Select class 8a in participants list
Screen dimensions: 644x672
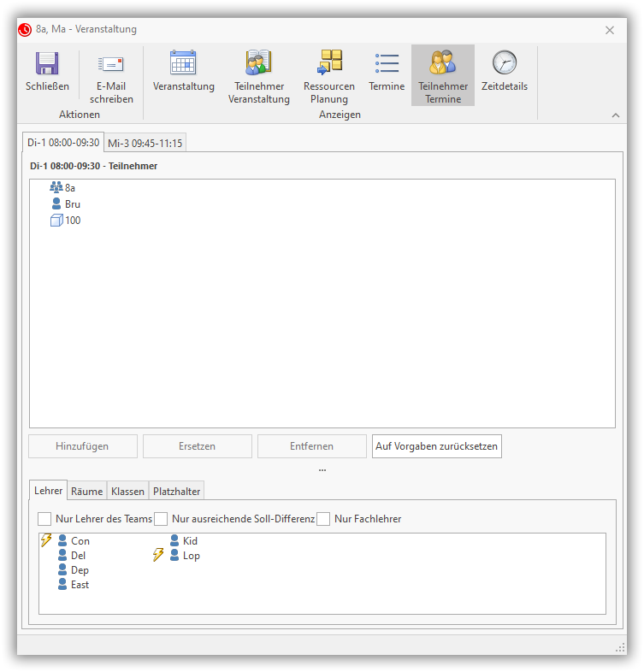(x=70, y=187)
